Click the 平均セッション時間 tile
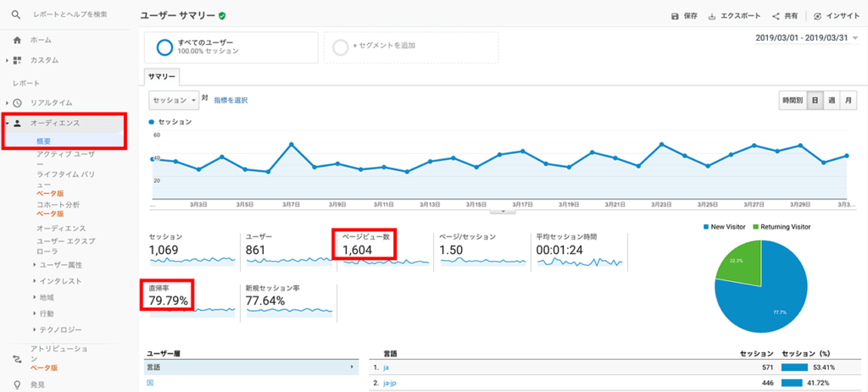Viewport: 868px width, 392px height. click(580, 251)
